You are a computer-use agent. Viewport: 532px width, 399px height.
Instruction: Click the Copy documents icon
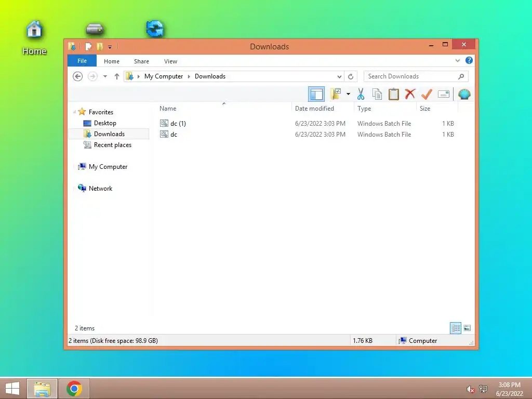point(377,94)
